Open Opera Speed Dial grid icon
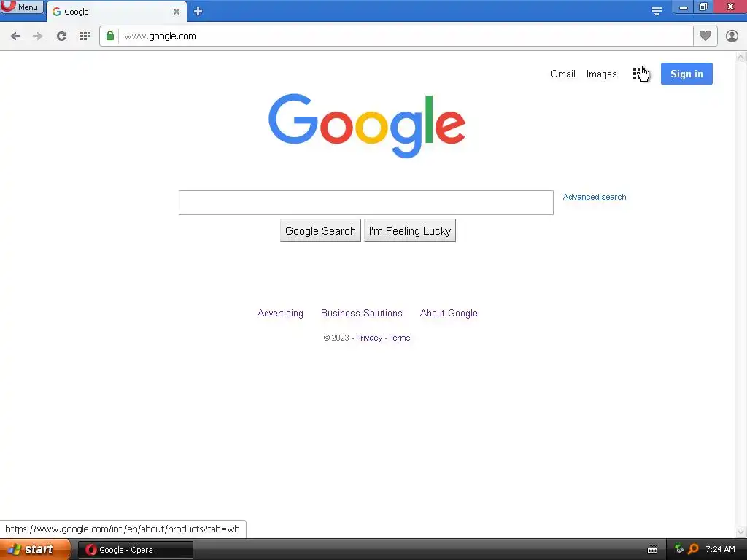Screen dimensions: 747x560 (85, 36)
